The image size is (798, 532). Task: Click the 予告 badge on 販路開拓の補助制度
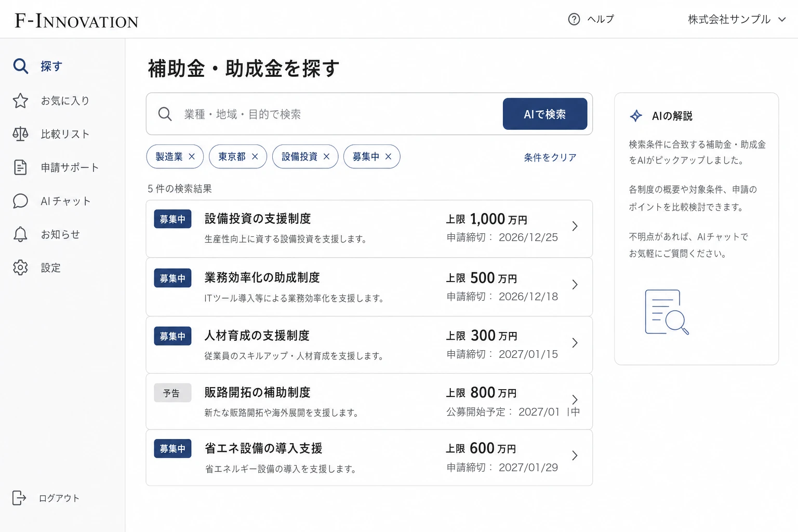click(x=172, y=393)
